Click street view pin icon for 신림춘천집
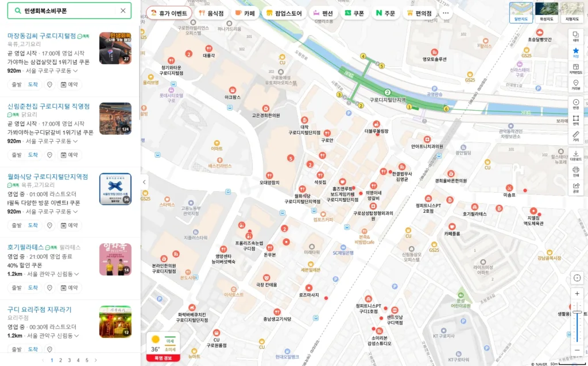Image resolution: width=588 pixels, height=366 pixels. 49,155
